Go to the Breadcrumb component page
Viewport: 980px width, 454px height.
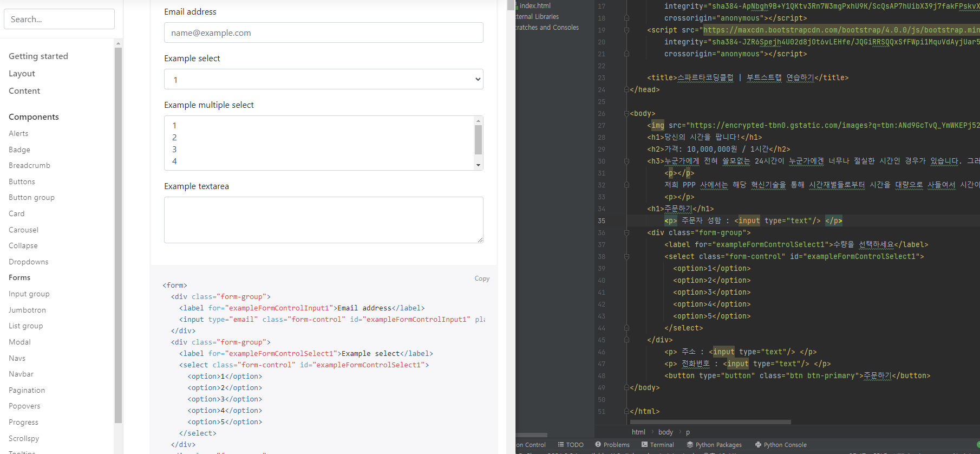pyautogui.click(x=29, y=165)
